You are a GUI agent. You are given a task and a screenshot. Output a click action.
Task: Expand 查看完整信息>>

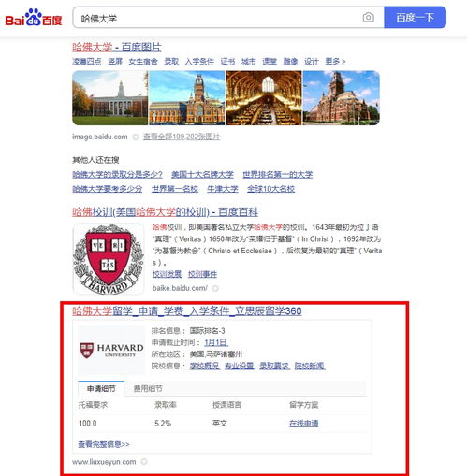[104, 444]
